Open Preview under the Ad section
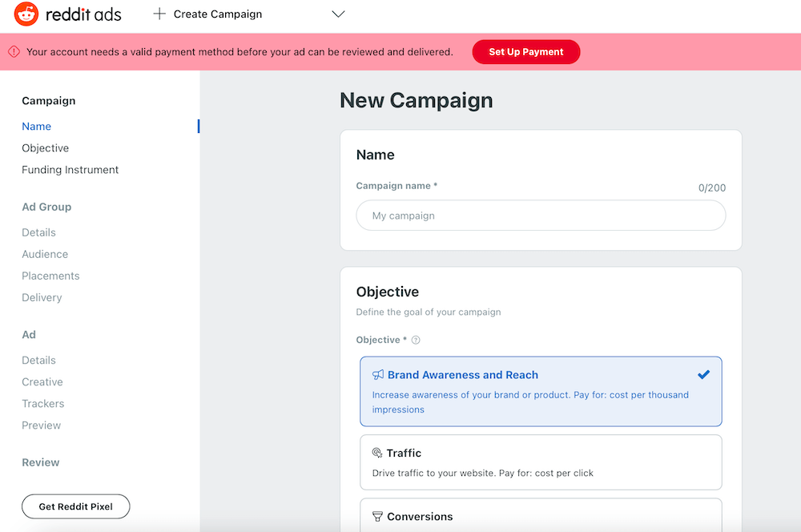 [x=42, y=425]
